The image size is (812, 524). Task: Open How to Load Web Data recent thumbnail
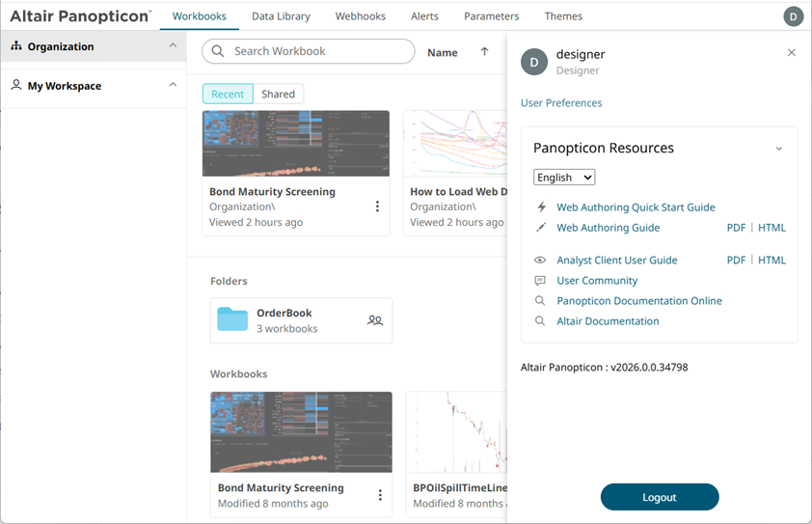[x=455, y=143]
